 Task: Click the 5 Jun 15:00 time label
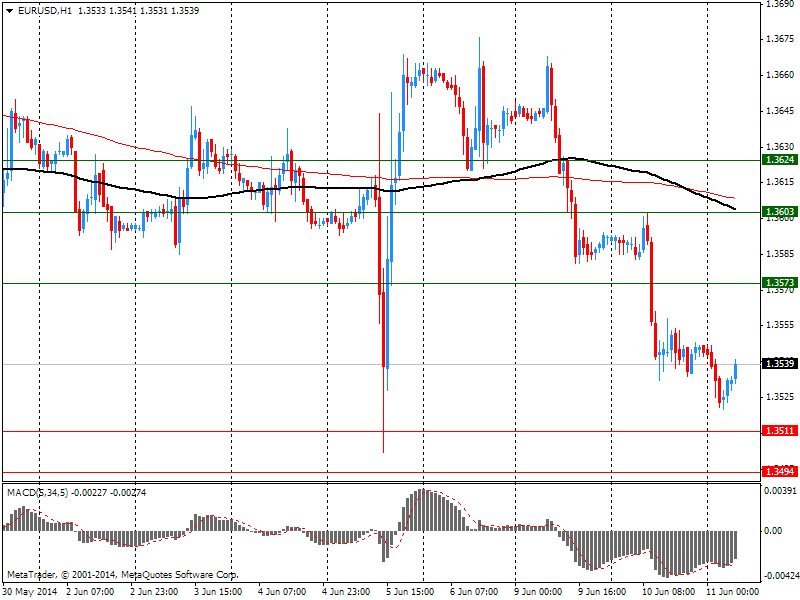pyautogui.click(x=410, y=592)
